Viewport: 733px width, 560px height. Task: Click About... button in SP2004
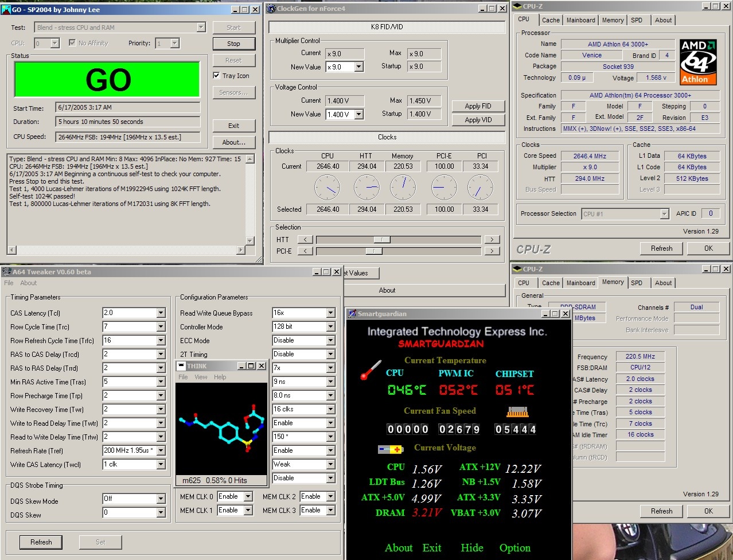tap(233, 142)
